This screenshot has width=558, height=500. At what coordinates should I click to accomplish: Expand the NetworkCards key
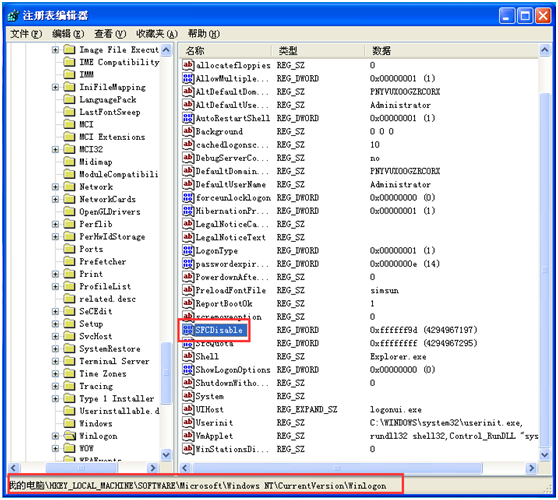coord(55,199)
